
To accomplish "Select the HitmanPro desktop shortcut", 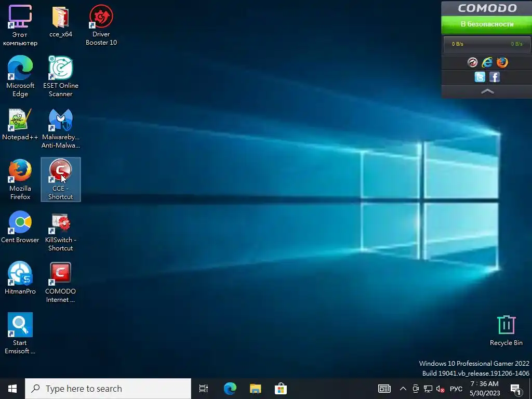I will coord(20,278).
